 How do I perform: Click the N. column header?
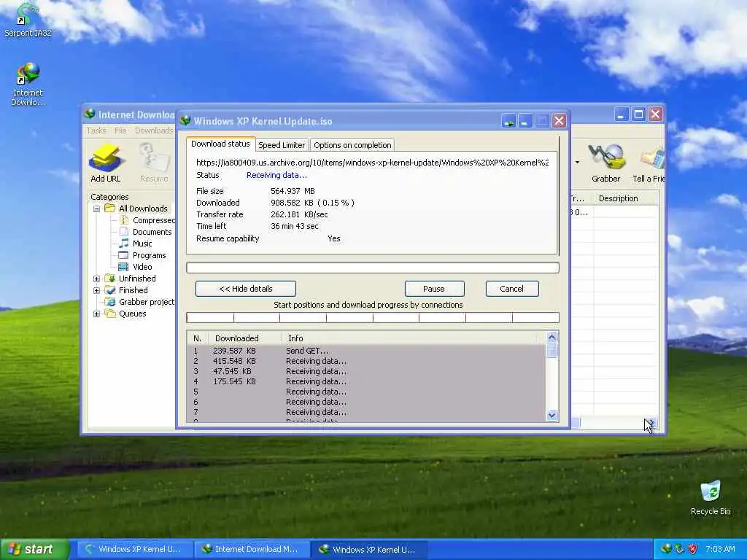coord(198,338)
